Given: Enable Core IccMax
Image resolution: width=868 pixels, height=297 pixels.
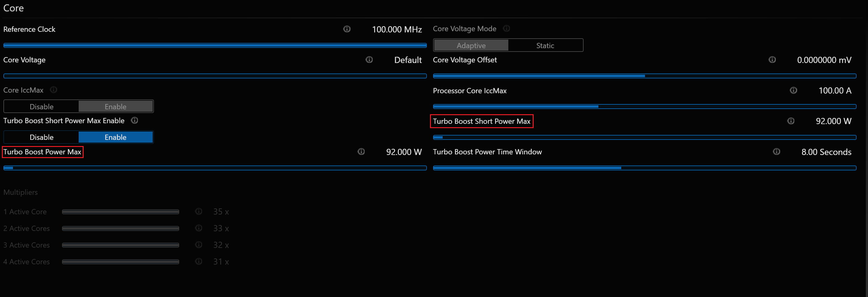Looking at the screenshot, I should click(116, 107).
